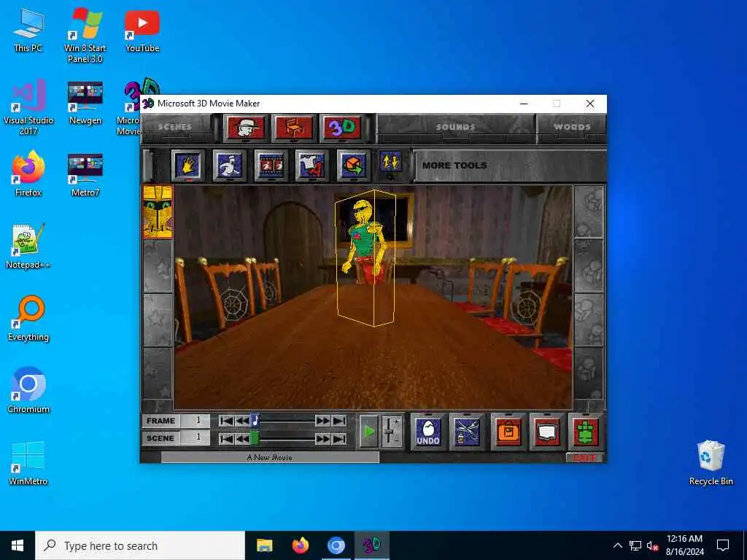Show hidden system tray icons
Screen dimensions: 747x560
click(x=617, y=545)
